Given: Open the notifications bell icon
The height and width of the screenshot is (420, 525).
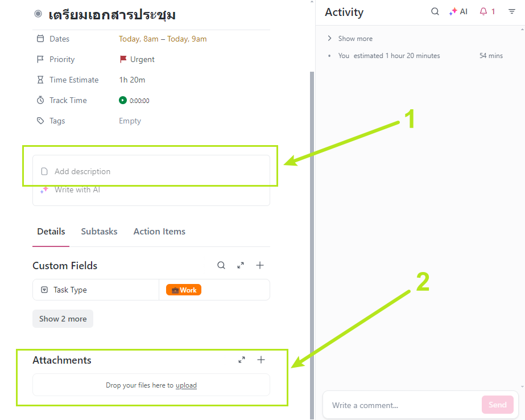Looking at the screenshot, I should [483, 12].
